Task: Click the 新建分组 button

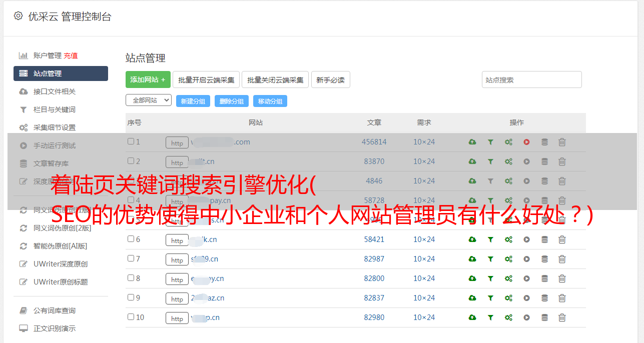Action: click(193, 101)
